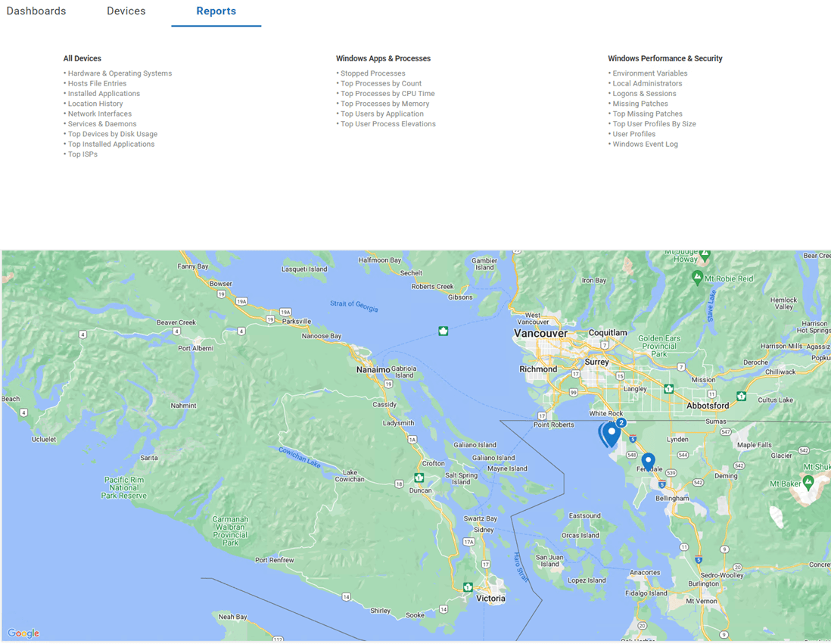Open Top User Process Elevations report
Image resolution: width=831 pixels, height=644 pixels.
coord(387,124)
